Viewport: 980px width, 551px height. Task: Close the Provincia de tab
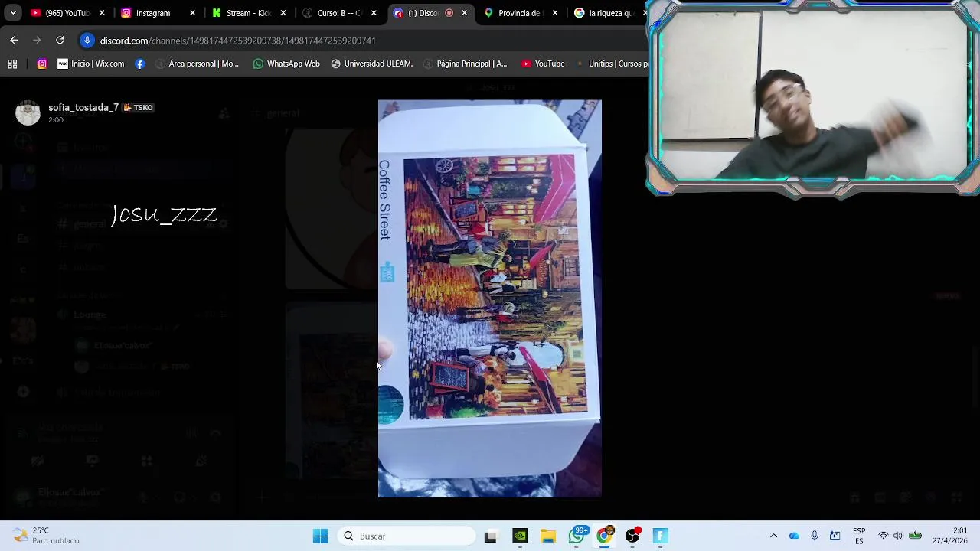(554, 13)
